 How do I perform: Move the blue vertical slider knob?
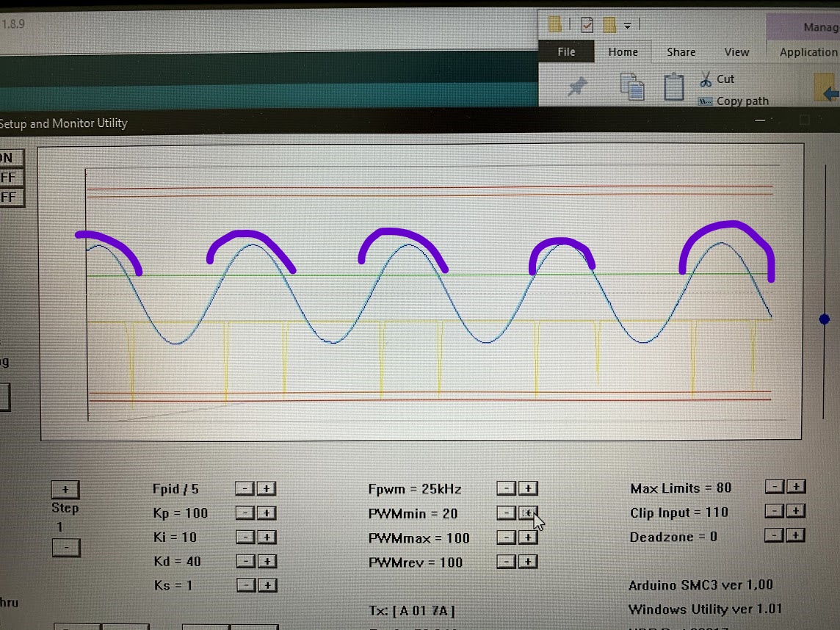pos(825,319)
